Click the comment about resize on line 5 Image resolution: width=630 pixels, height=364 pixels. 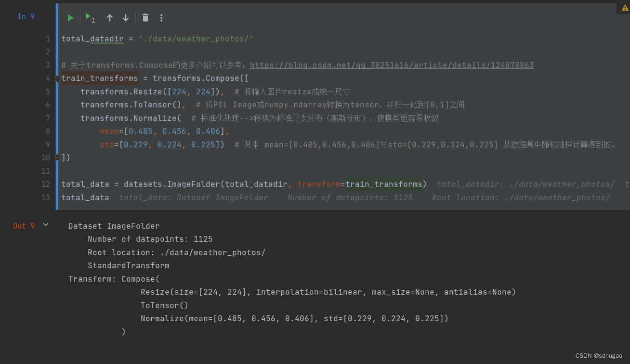click(292, 91)
